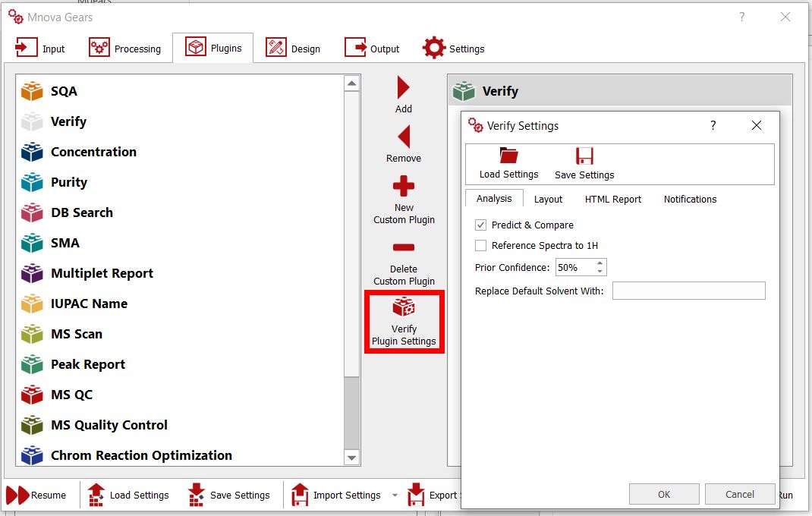
Task: Select the MS QC plugin icon
Action: 32,395
